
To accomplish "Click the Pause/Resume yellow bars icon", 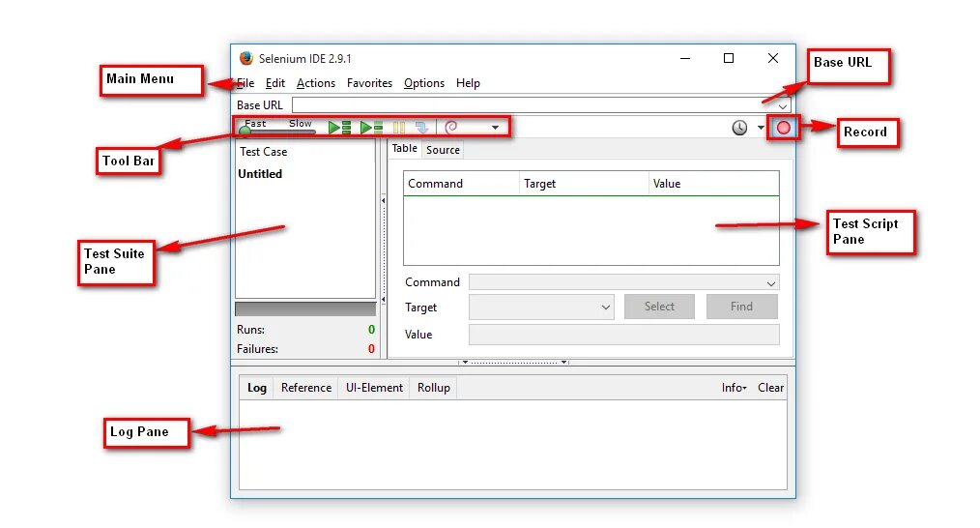I will point(399,128).
